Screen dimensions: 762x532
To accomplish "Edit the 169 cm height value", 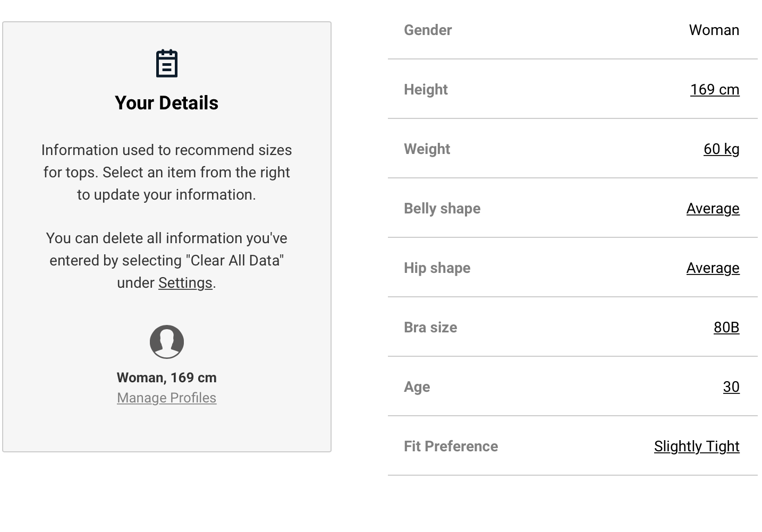I will click(714, 90).
